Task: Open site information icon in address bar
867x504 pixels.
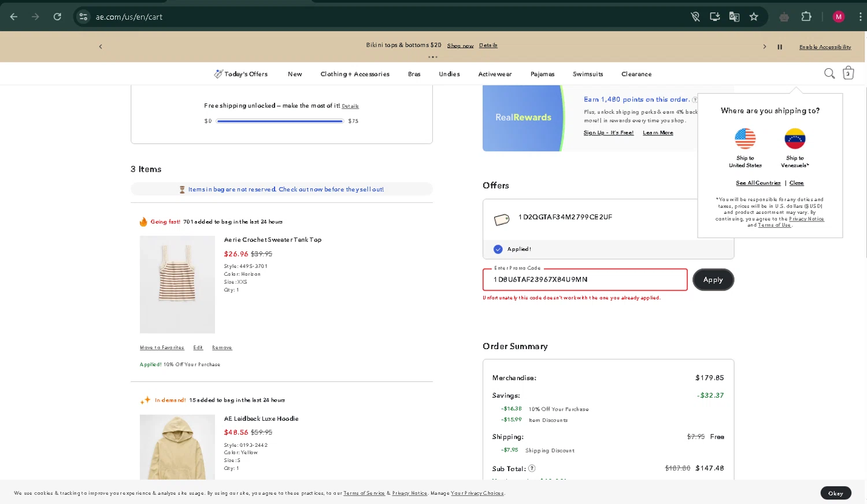Action: click(x=83, y=17)
